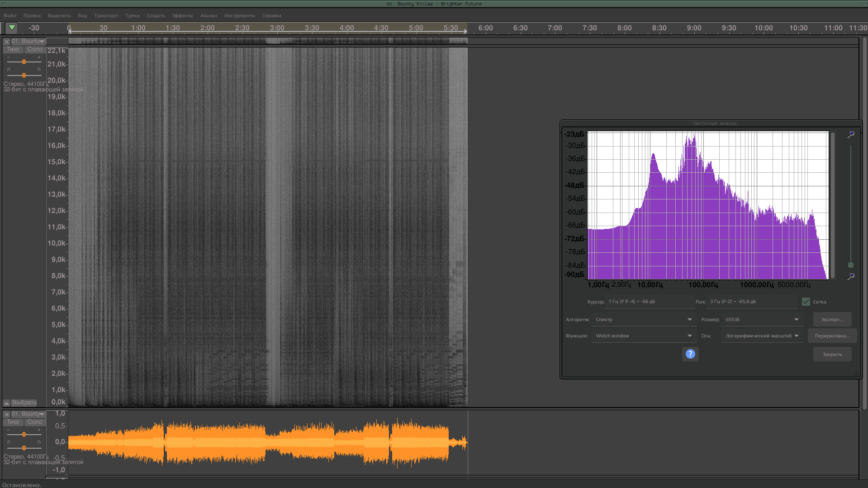
Task: Expand the Функция dropdown showing Welch window
Action: point(644,336)
